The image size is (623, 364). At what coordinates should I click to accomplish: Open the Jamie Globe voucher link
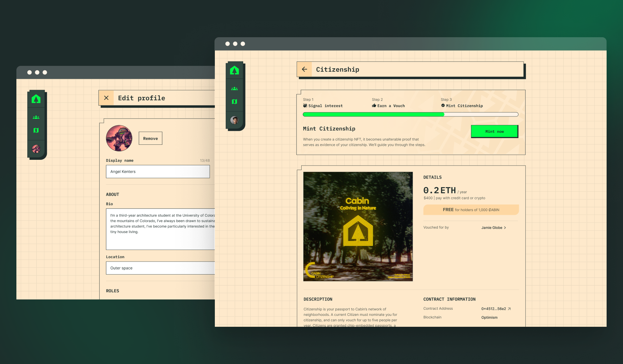(492, 227)
